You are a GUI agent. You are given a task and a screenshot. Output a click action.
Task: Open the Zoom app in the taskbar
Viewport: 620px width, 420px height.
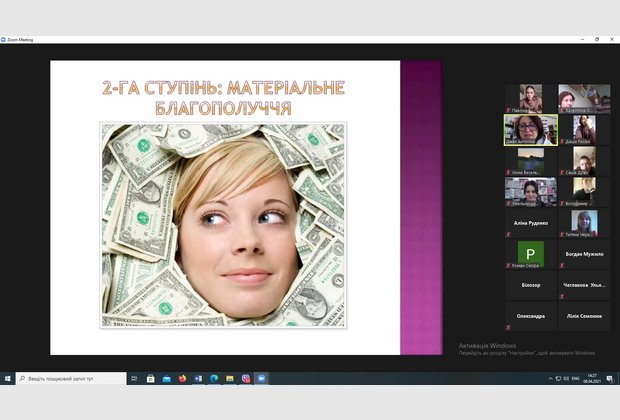pos(261,379)
